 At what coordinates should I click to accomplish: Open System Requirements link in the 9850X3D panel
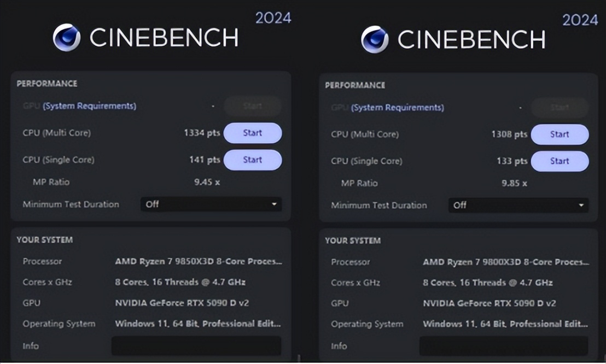(x=89, y=106)
